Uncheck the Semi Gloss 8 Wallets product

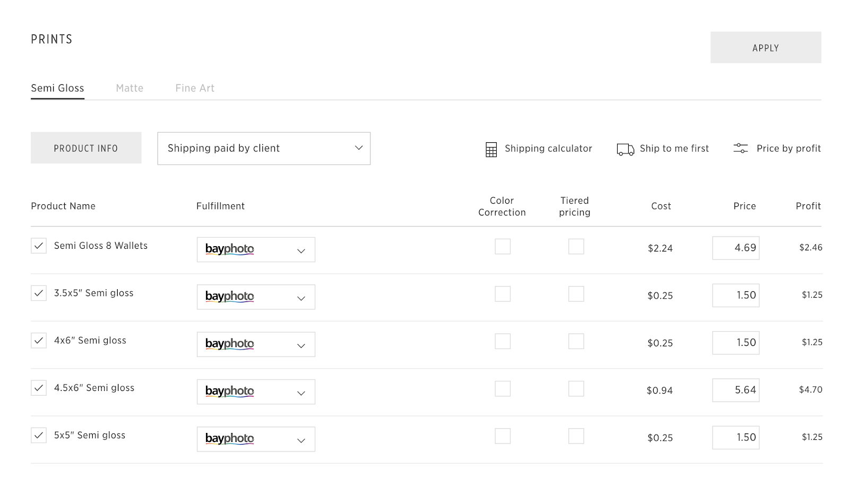(39, 246)
